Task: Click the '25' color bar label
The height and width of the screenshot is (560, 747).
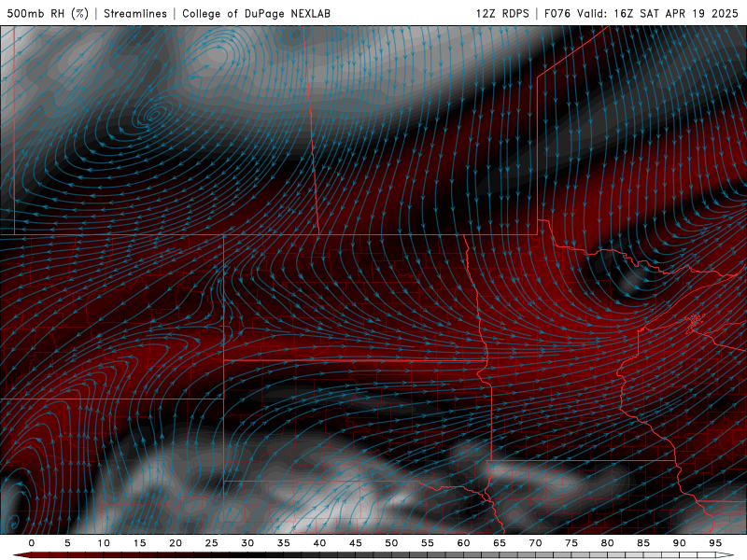Action: [212, 543]
